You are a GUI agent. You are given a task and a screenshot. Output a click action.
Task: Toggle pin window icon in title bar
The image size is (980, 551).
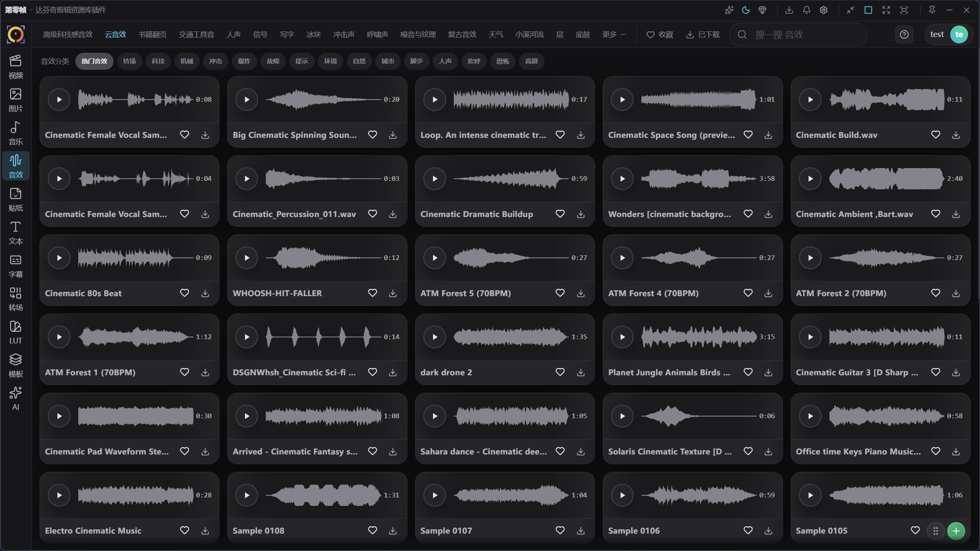tap(932, 10)
